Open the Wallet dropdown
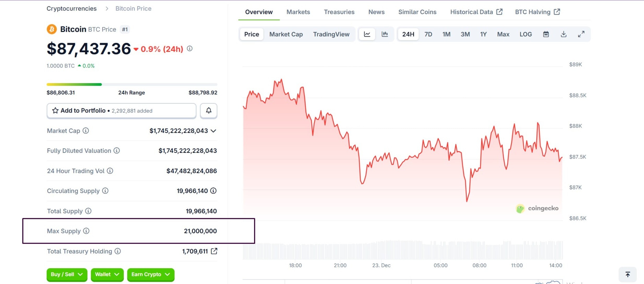Image resolution: width=644 pixels, height=284 pixels. point(107,274)
